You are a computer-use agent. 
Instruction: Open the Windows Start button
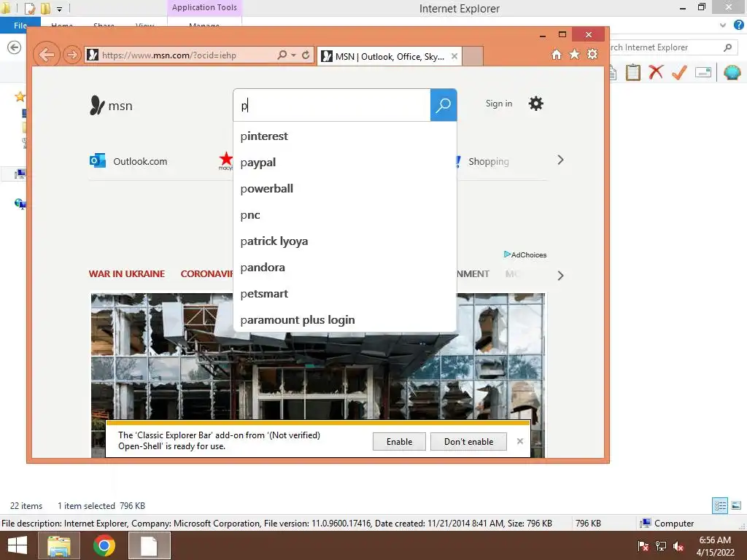point(18,545)
